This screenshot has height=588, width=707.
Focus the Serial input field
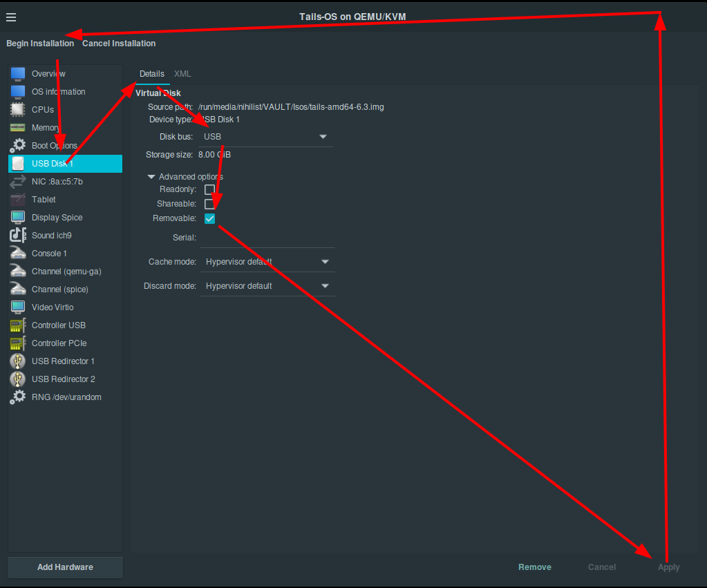tap(267, 238)
